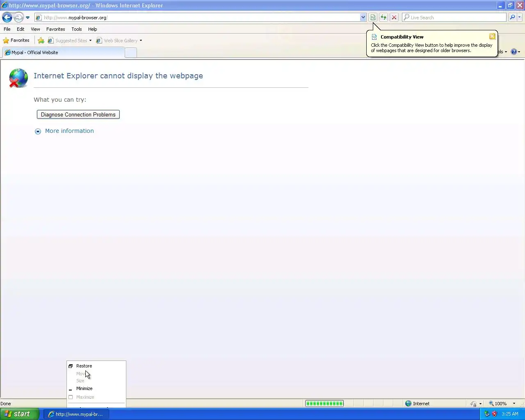The height and width of the screenshot is (420, 525).
Task: Click the network connection tray icon
Action: (487, 414)
